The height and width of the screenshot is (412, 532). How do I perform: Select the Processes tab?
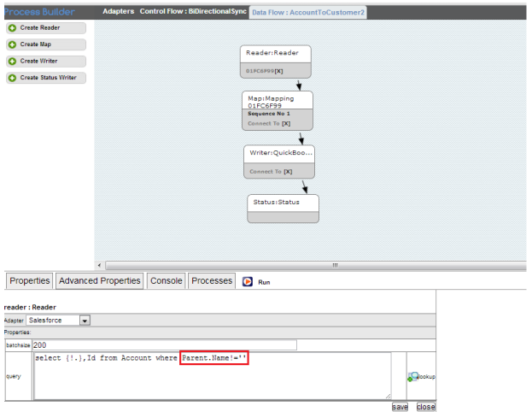[x=212, y=280]
